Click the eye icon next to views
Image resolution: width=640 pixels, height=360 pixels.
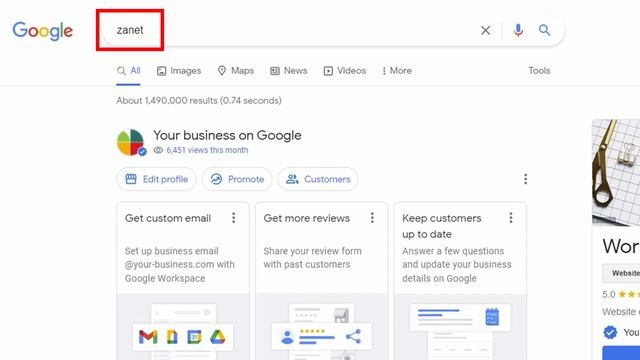[x=158, y=150]
